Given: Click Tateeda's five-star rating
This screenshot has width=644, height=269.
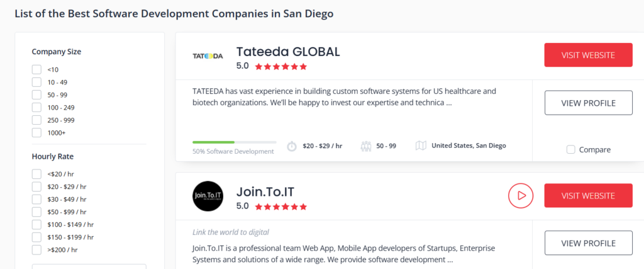Looking at the screenshot, I should click(x=281, y=66).
